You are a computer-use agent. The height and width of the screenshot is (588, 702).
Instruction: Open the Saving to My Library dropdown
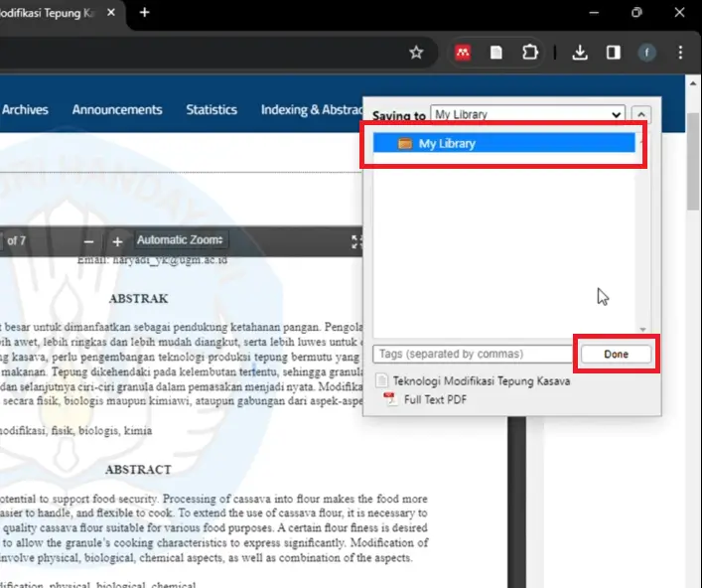pos(528,114)
